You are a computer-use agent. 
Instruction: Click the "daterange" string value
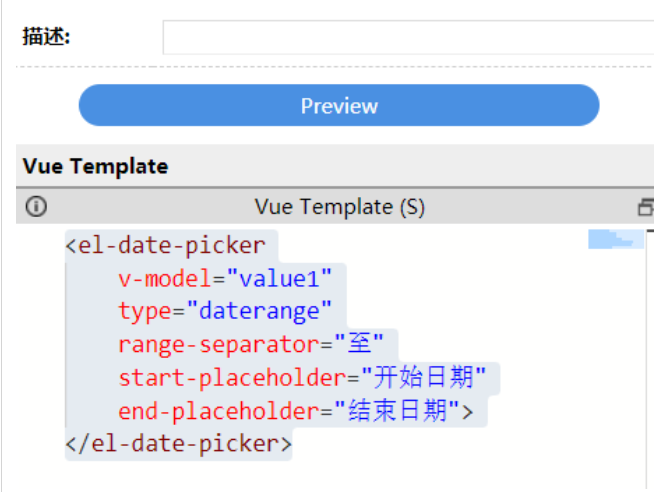253,311
